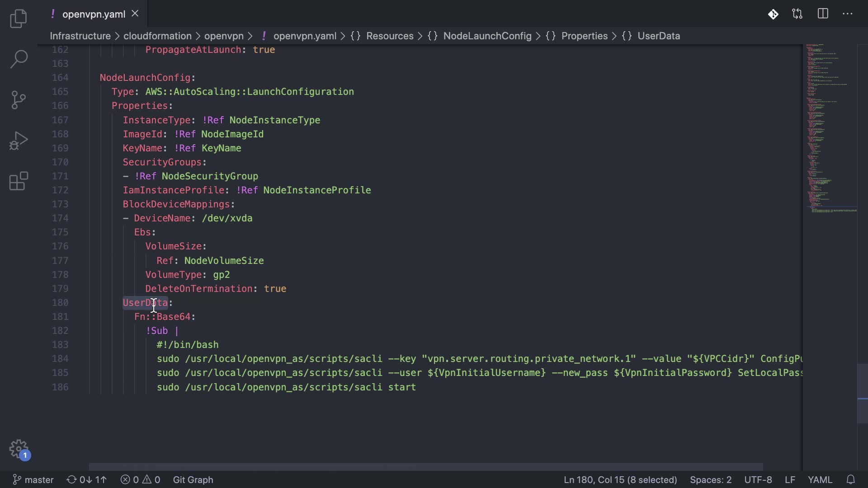Screen dimensions: 868x488
Task: Open the Explorer view in activity bar
Action: 19,19
